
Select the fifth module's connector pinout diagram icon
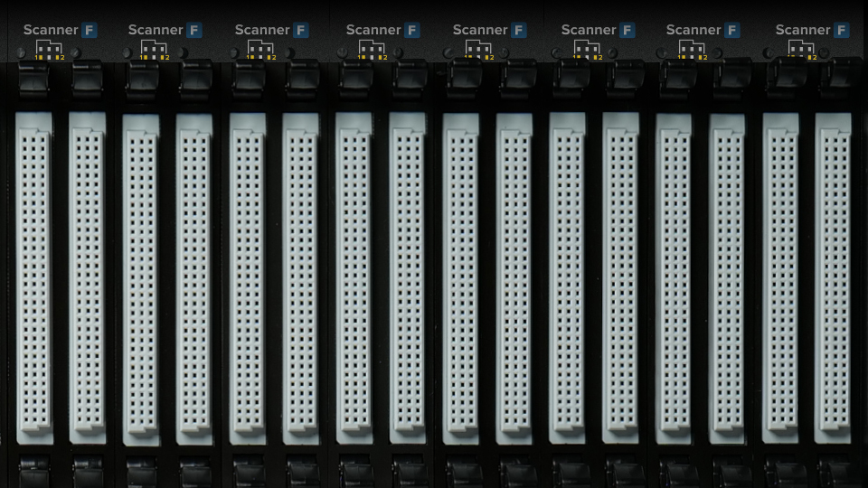click(478, 51)
